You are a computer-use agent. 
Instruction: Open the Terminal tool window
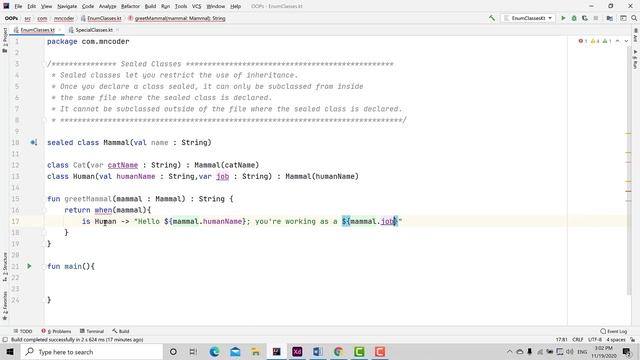[92, 331]
